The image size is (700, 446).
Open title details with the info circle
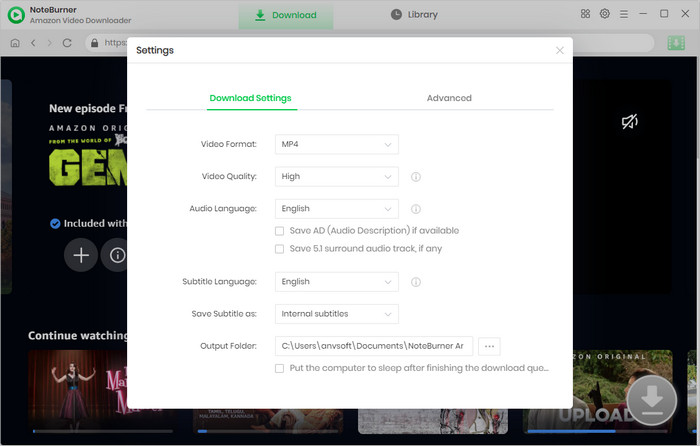(115, 255)
